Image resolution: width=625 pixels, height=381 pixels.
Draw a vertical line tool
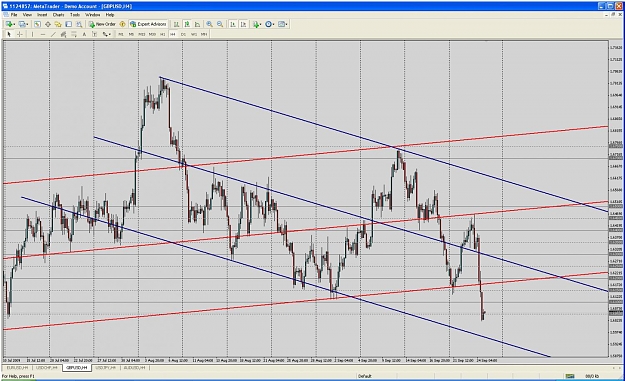(32, 34)
